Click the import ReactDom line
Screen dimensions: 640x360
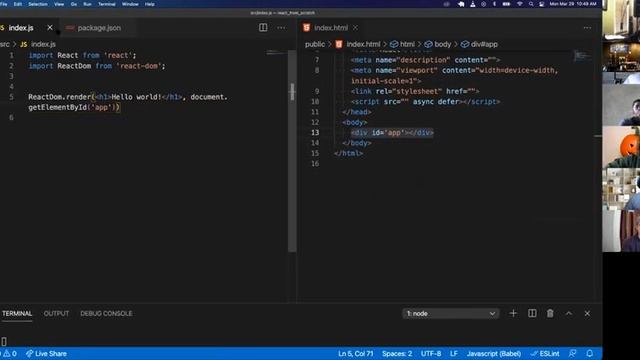(97, 66)
